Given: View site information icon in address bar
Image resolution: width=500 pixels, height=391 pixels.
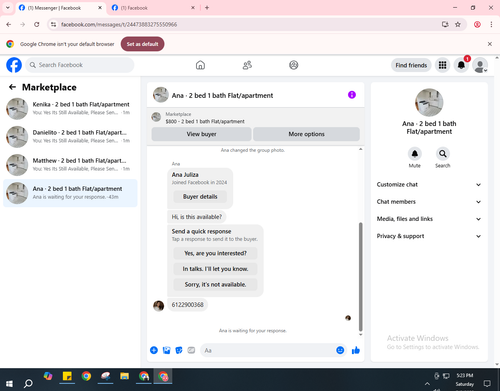Looking at the screenshot, I should coord(53,24).
